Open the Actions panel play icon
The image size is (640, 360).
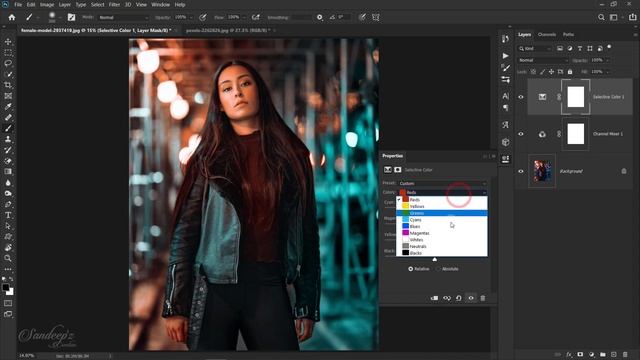pos(505,56)
